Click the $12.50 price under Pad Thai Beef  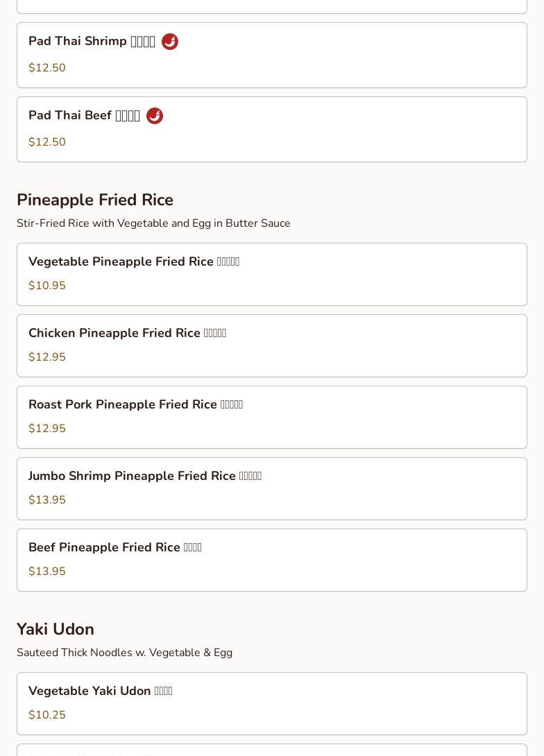click(x=47, y=142)
